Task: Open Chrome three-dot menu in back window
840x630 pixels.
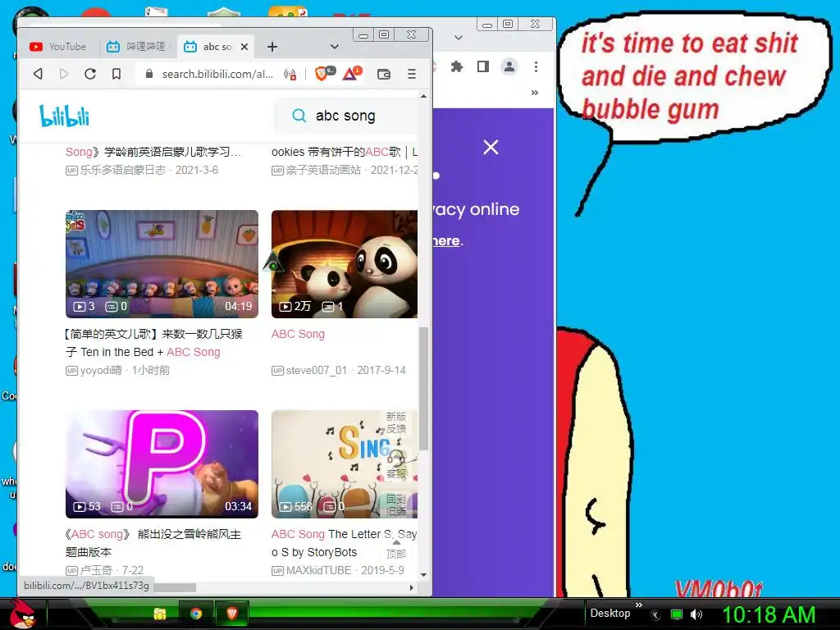Action: [x=536, y=66]
